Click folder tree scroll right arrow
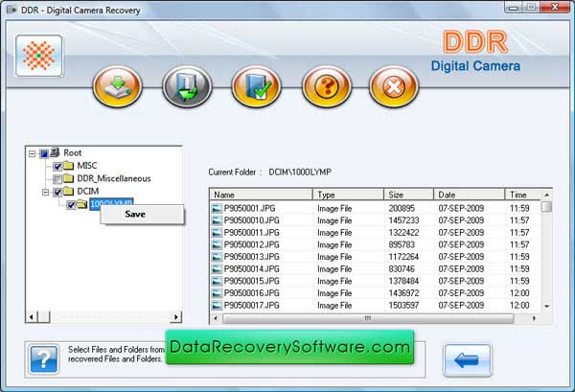Image resolution: width=575 pixels, height=392 pixels. pos(176,317)
